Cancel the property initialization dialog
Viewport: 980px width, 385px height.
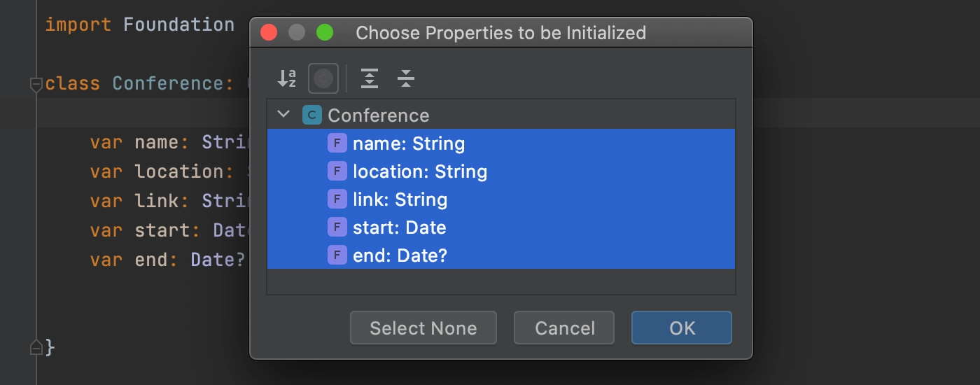tap(564, 328)
